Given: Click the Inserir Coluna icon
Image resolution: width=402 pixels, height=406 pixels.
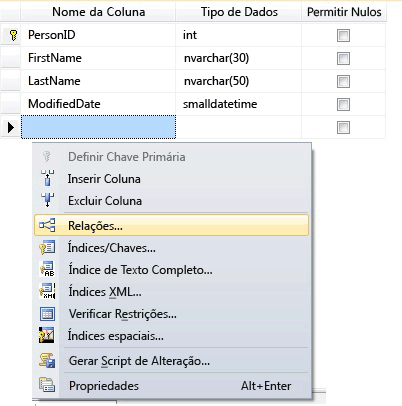Looking at the screenshot, I should 47,179.
